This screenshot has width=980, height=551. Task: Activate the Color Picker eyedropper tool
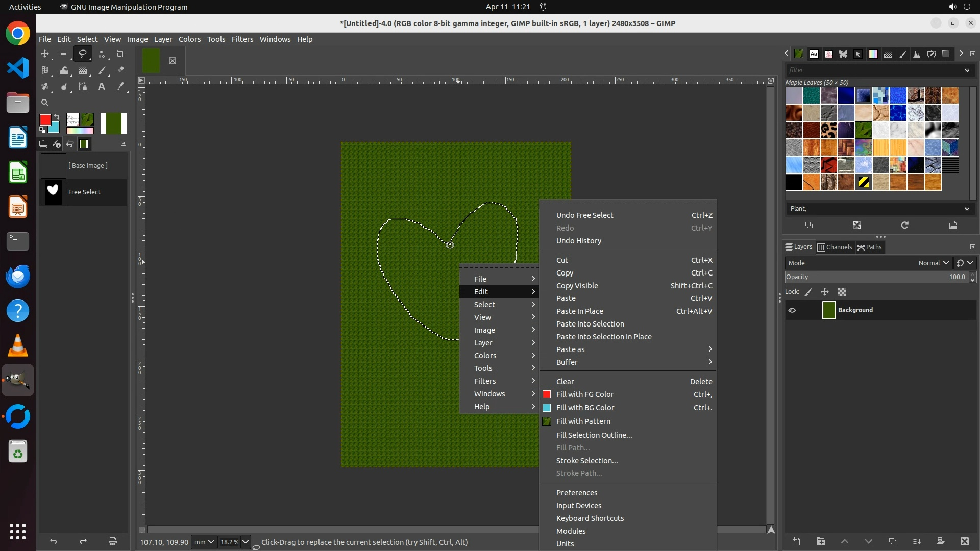[x=120, y=87]
